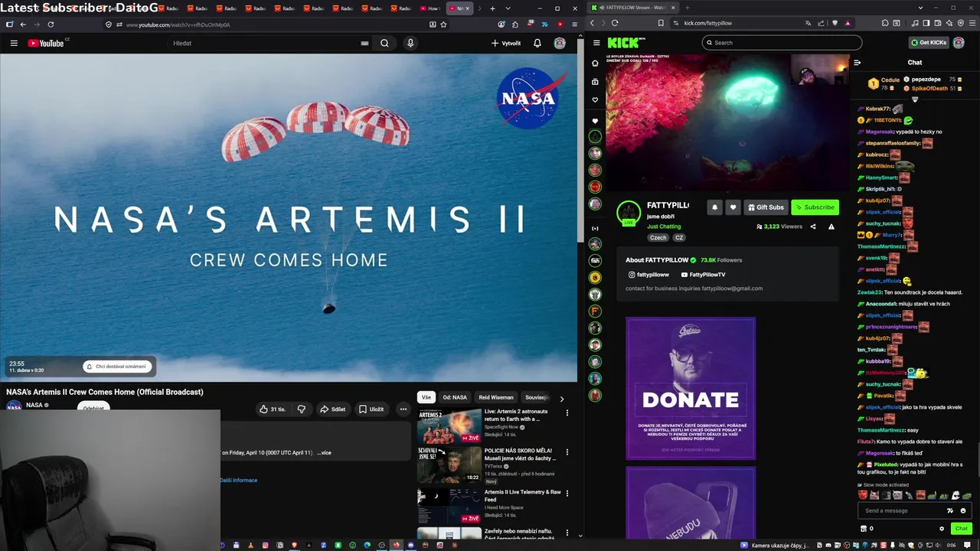The width and height of the screenshot is (980, 551).
Task: Open the Windows system tray volume icon
Action: (937, 546)
